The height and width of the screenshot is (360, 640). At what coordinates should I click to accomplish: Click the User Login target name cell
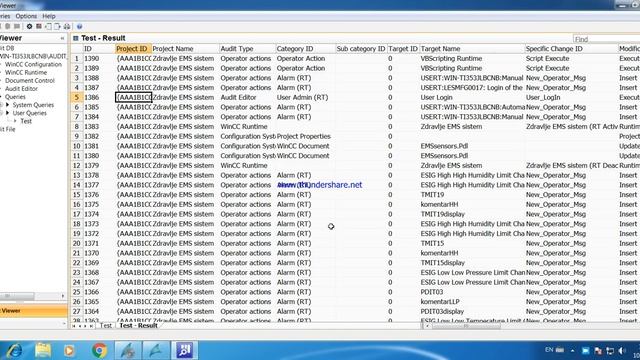click(x=472, y=98)
